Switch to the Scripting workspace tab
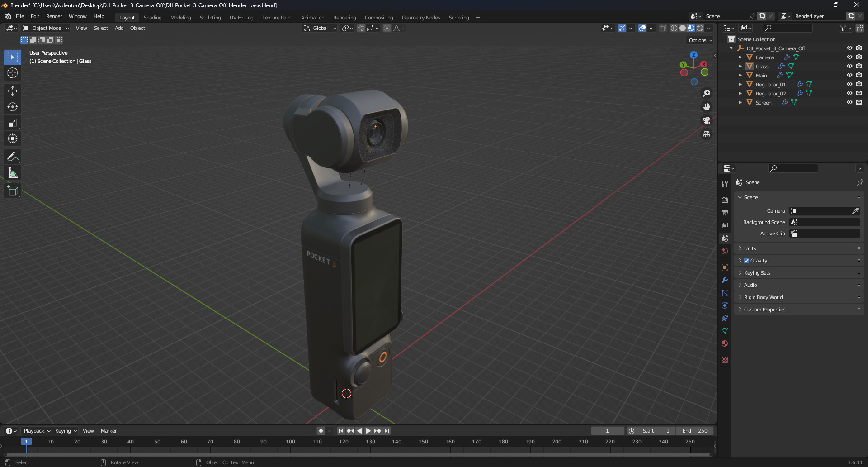Viewport: 868px width, 467px height. pyautogui.click(x=458, y=18)
